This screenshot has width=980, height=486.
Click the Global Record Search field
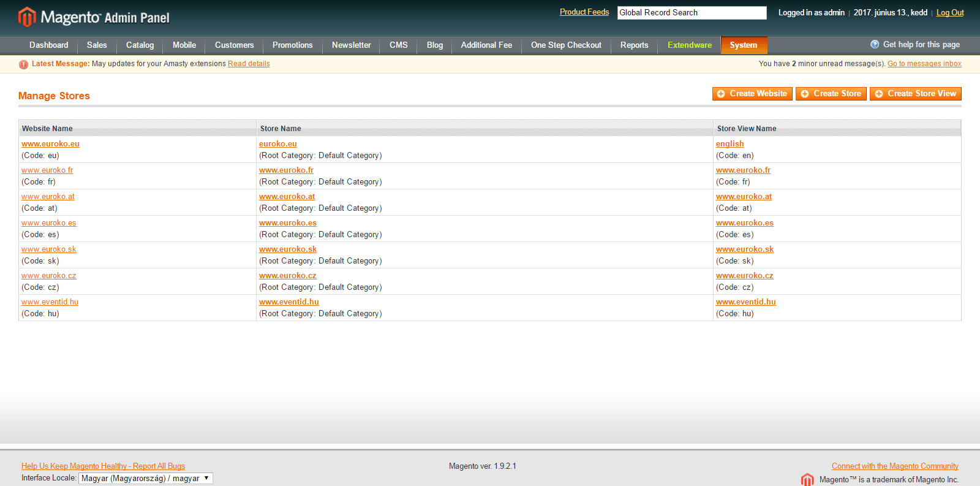click(692, 13)
